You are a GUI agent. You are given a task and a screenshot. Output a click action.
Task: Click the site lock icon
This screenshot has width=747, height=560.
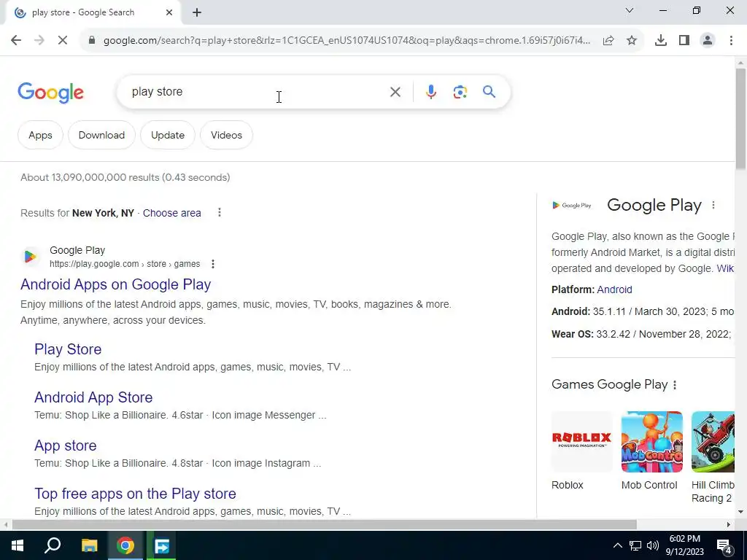[x=92, y=41]
